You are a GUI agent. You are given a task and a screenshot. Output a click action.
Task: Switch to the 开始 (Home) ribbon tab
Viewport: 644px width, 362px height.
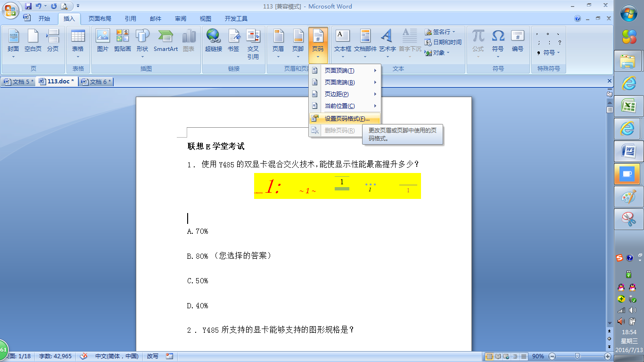(x=44, y=19)
